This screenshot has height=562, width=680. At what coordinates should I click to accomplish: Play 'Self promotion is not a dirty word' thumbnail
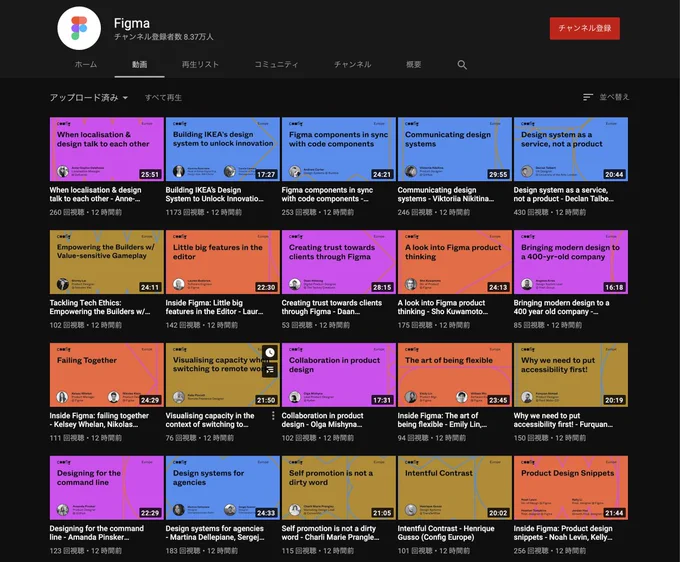click(x=339, y=487)
